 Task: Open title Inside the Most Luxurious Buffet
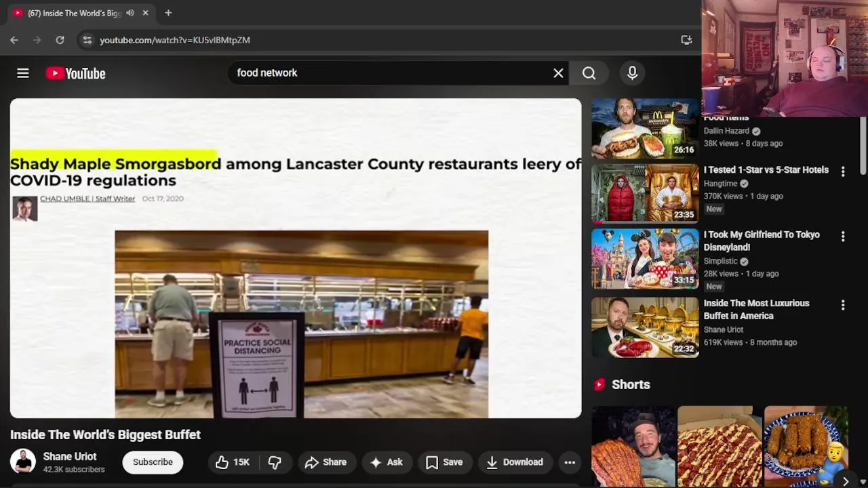tap(756, 310)
